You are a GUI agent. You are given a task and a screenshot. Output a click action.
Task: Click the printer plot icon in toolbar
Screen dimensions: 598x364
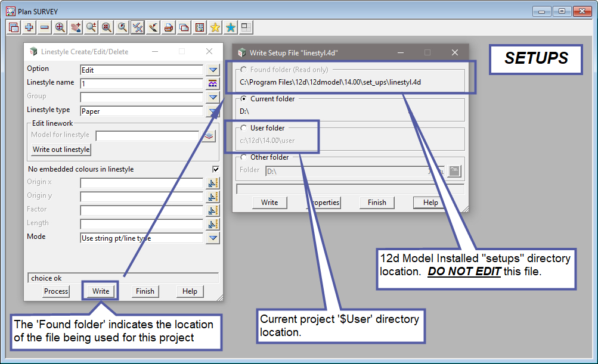[169, 27]
